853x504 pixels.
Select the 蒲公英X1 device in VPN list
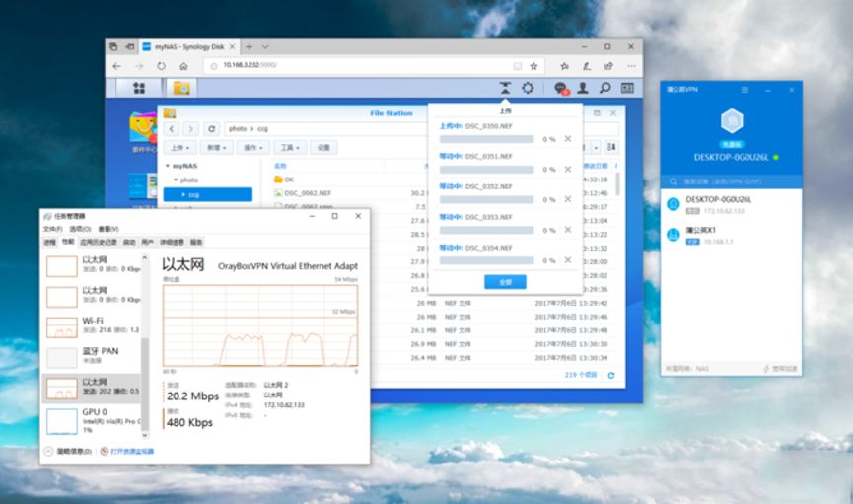click(x=731, y=235)
